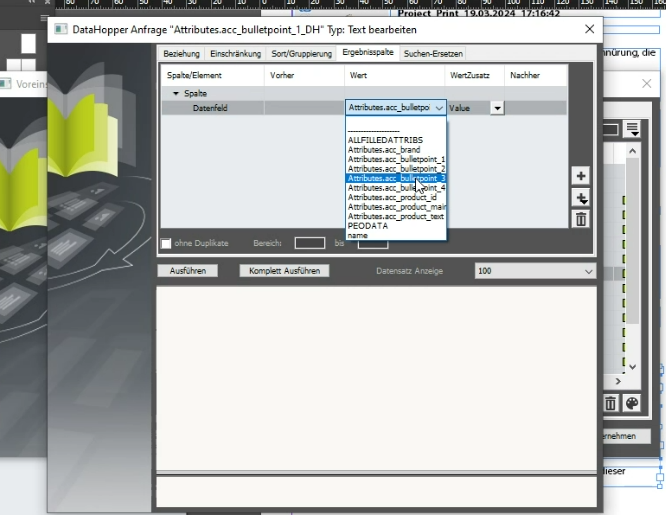Select the Ergebnisspalte tab
Viewport: 666px width, 515px height.
(368, 53)
